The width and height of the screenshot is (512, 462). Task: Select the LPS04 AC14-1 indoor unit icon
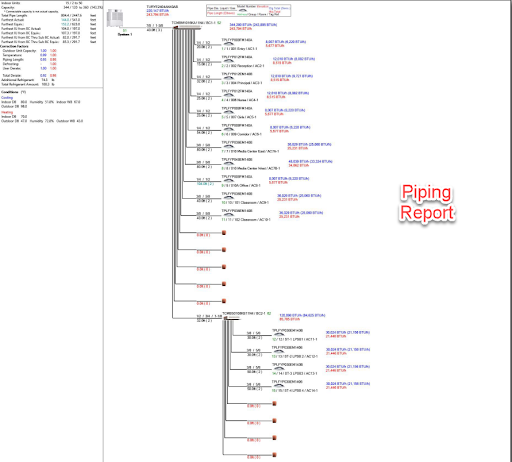278,386
